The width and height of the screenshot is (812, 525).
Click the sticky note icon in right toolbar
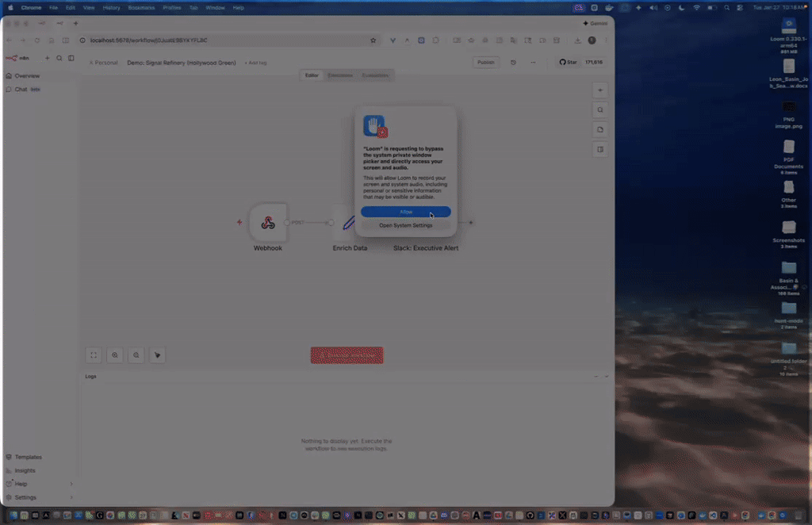point(600,129)
